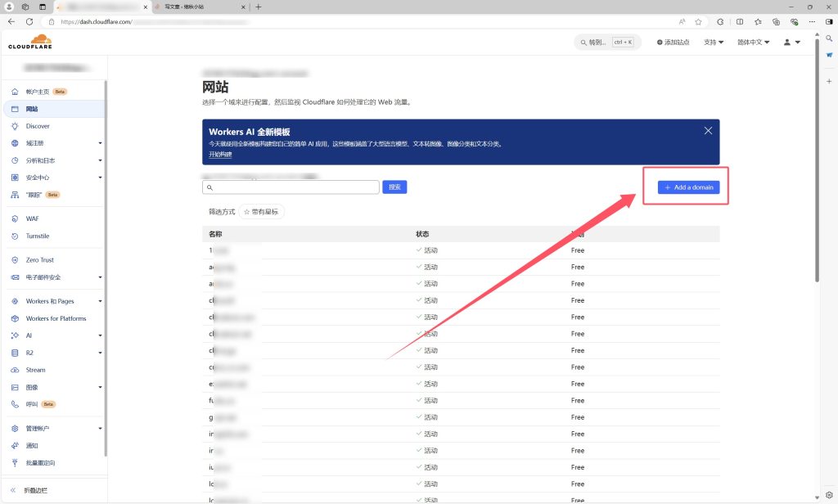Click 分析和日志 pie chart icon
The image size is (838, 504).
point(15,160)
